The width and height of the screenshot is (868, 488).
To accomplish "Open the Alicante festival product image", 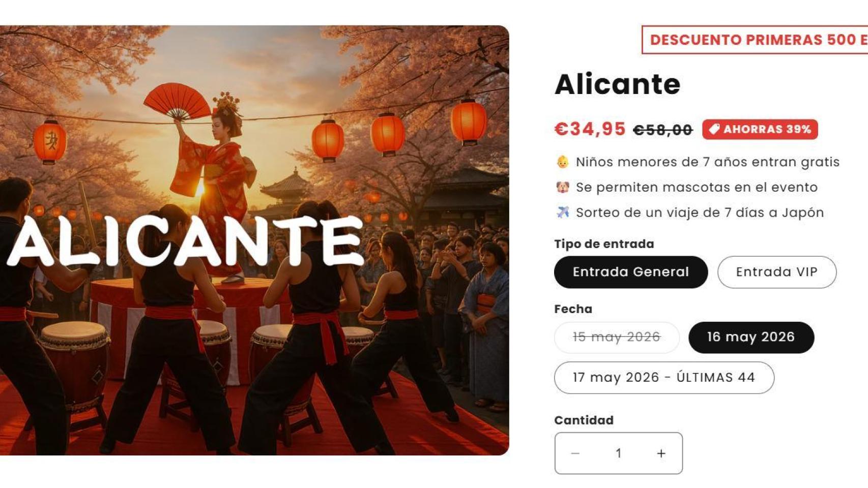I will tap(254, 240).
